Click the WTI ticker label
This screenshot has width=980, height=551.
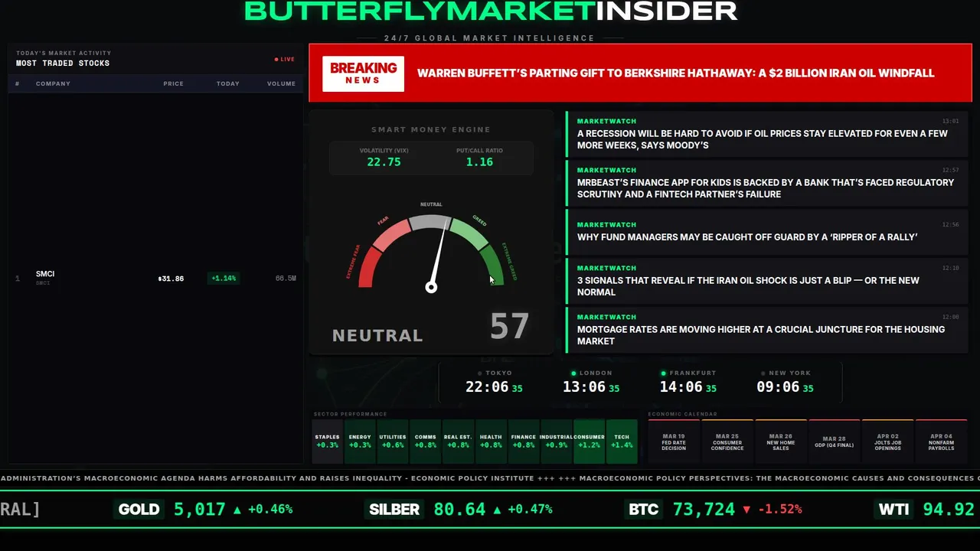click(893, 509)
